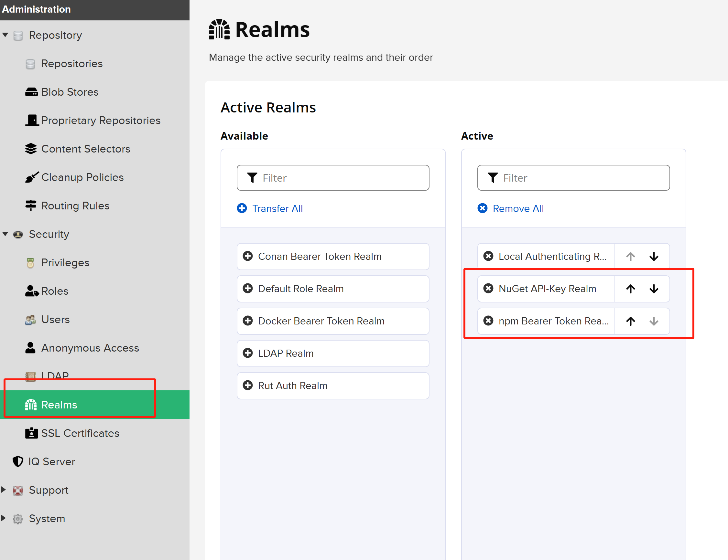Click the Privileges medal icon

pyautogui.click(x=30, y=263)
